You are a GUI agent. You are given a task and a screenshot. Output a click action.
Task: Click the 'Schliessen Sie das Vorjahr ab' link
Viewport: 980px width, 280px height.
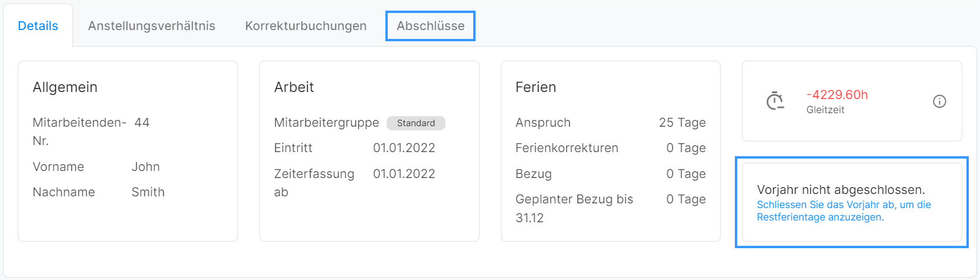(x=843, y=211)
